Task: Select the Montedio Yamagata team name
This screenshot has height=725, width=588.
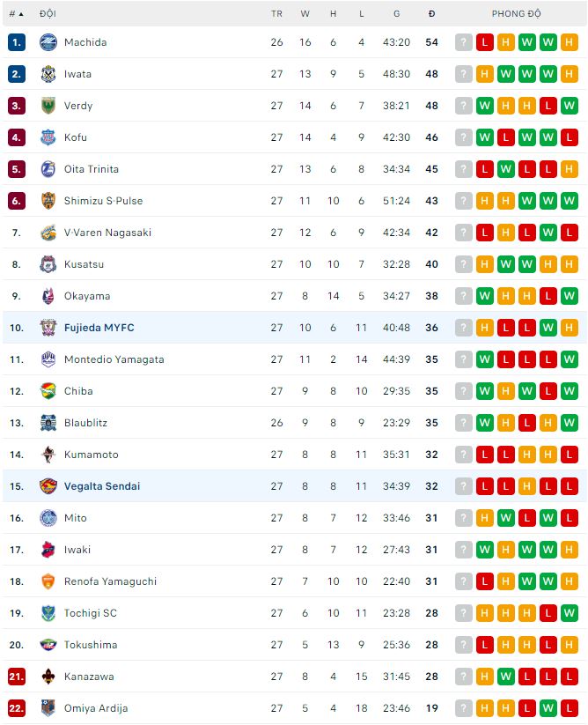Action: pos(114,359)
